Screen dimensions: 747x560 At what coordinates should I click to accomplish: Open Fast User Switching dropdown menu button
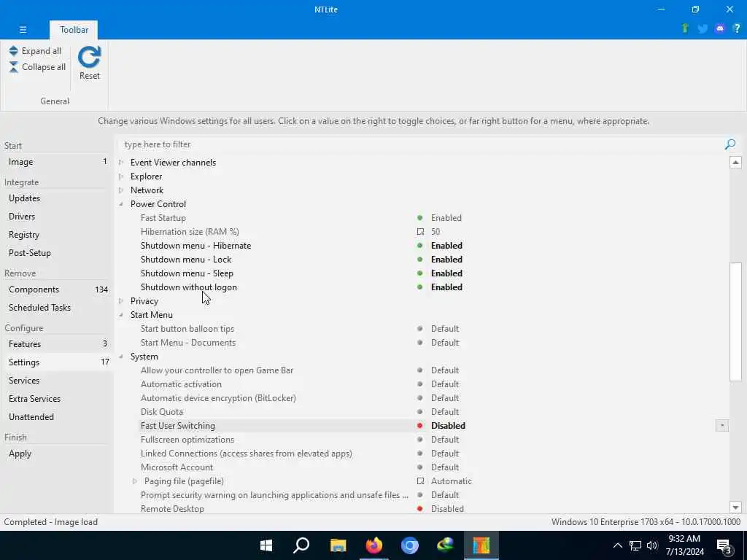click(721, 425)
